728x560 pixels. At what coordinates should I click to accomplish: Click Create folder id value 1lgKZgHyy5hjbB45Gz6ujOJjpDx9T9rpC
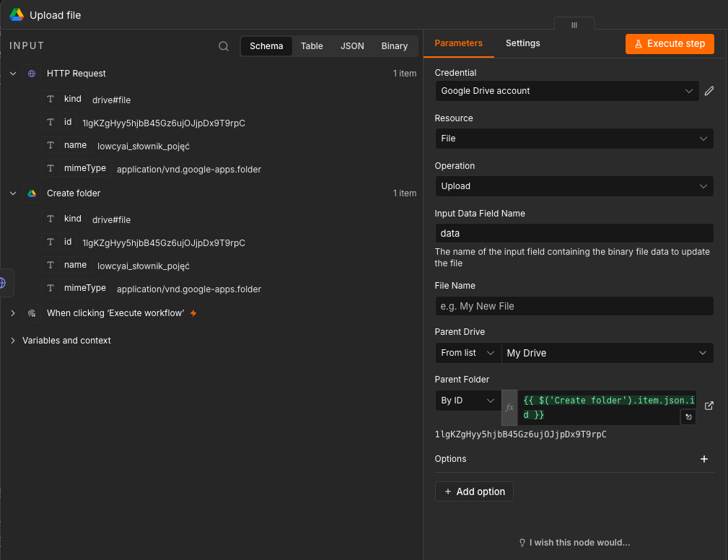[164, 243]
